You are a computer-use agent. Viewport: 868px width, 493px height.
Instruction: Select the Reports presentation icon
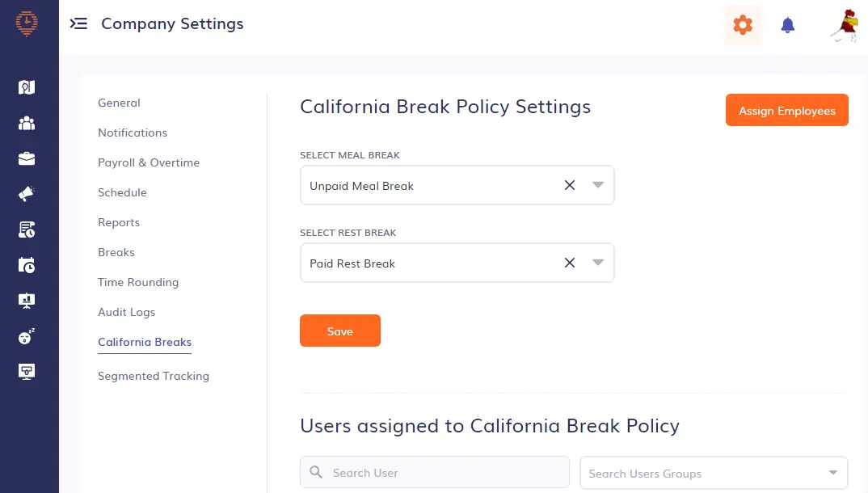(27, 300)
